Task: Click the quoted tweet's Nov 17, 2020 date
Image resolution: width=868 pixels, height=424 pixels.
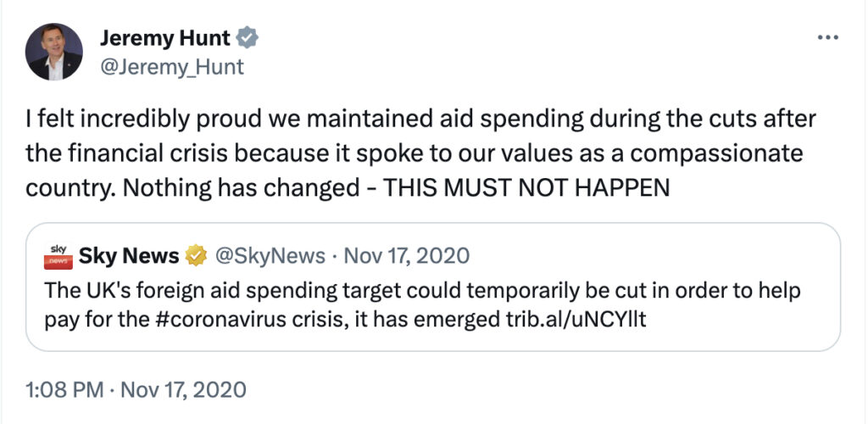Action: [407, 256]
